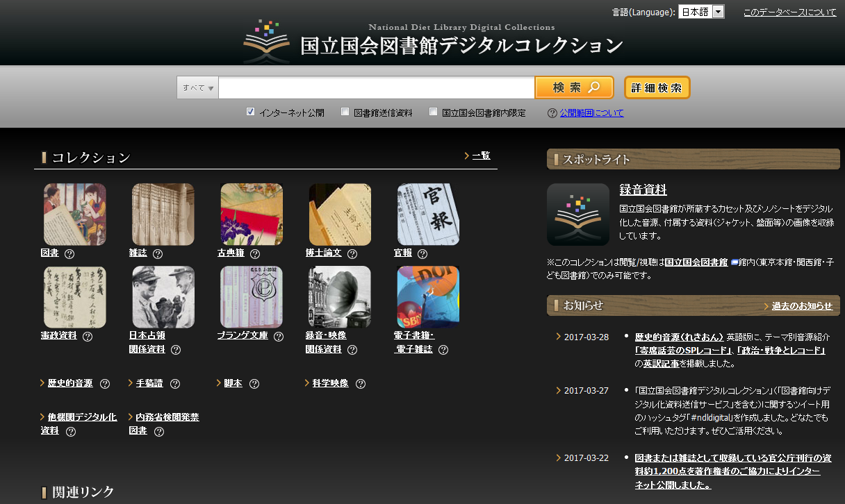Open the 日本占領関係資料 photo thumbnail
The width and height of the screenshot is (845, 504).
163,297
